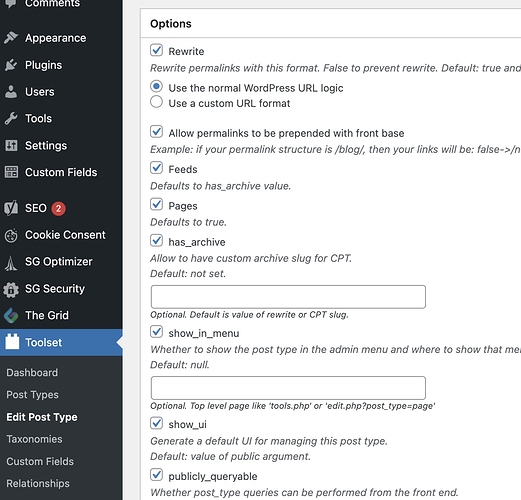Uncheck the Rewrite checkbox

point(156,50)
